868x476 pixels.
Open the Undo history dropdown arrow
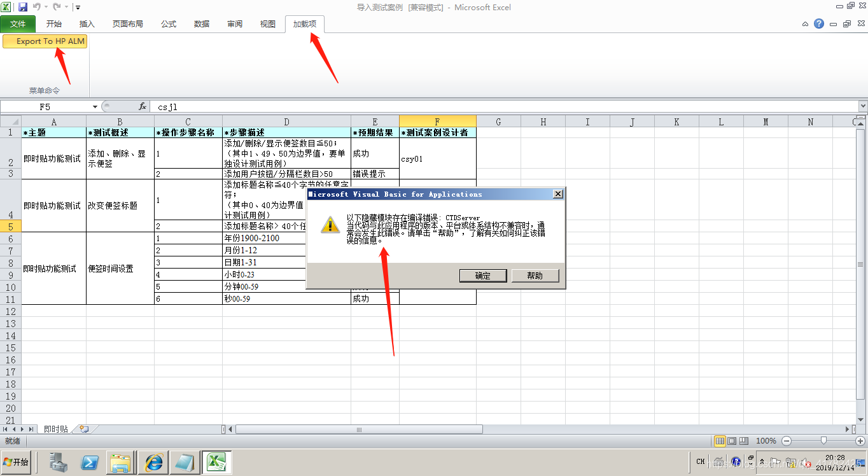(x=45, y=8)
